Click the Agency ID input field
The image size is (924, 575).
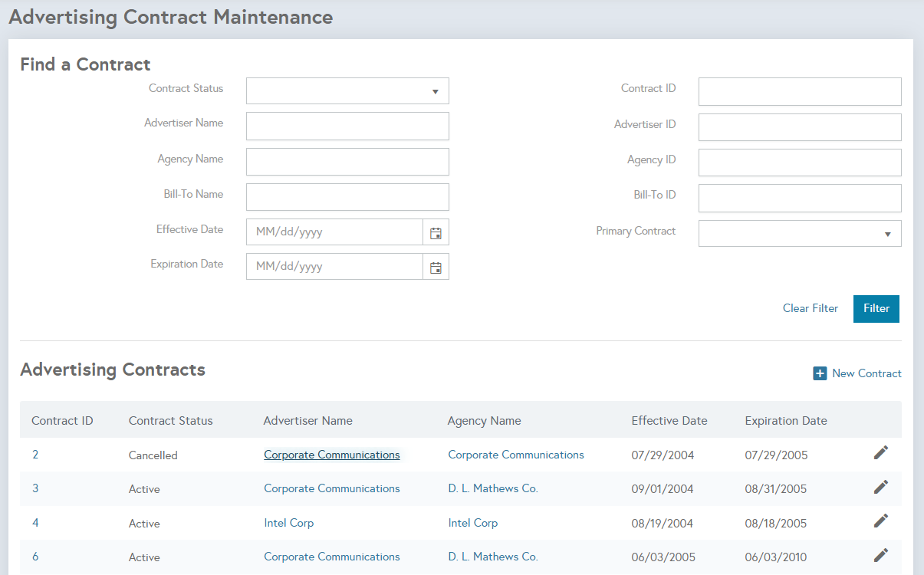800,163
